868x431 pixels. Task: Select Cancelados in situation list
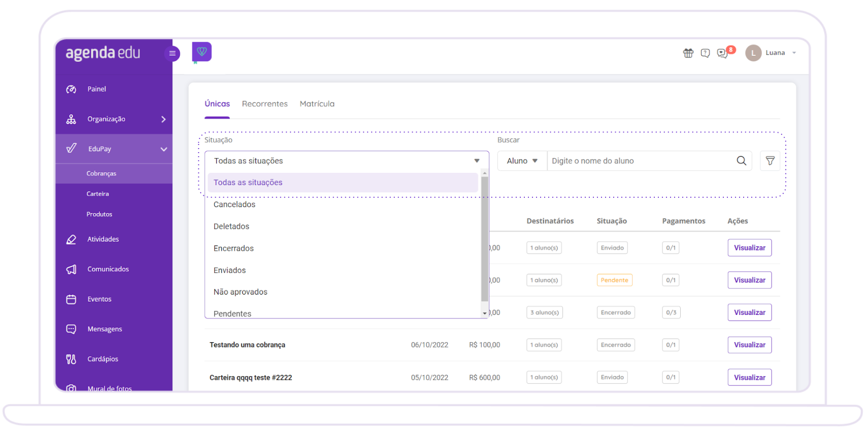tap(343, 204)
